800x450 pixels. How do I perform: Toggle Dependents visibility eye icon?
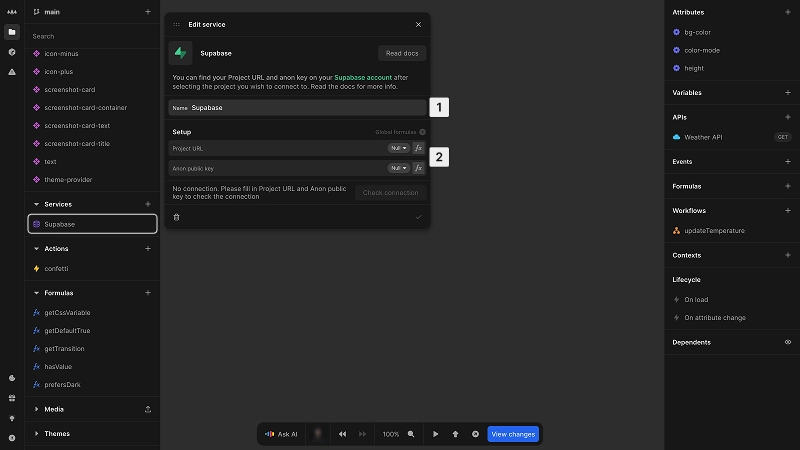tap(788, 342)
